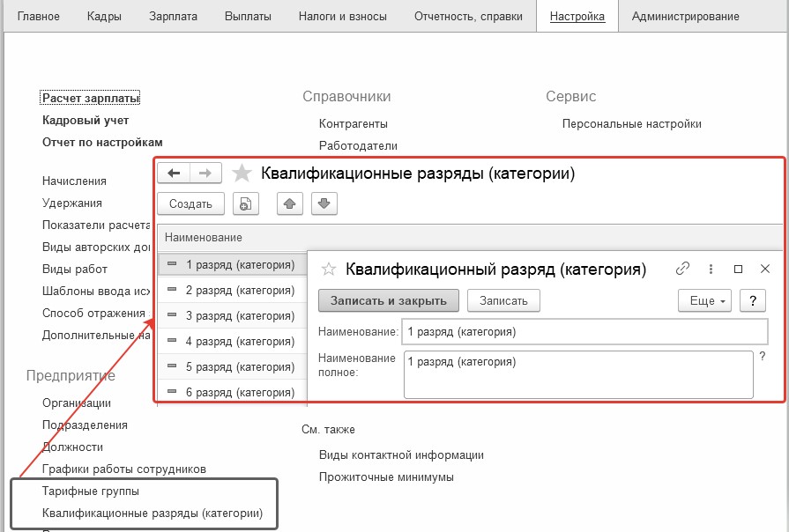Image resolution: width=789 pixels, height=532 pixels.
Task: Open the Контрагенты directory
Action: coord(354,123)
